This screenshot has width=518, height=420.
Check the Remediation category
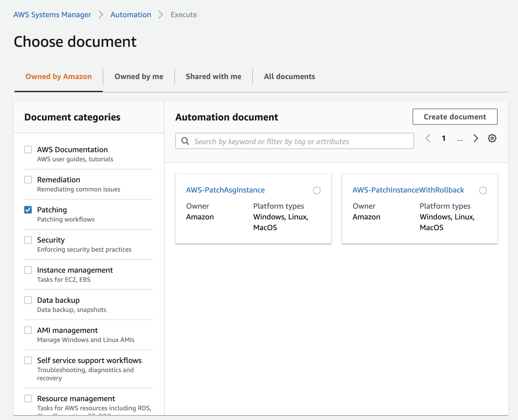(28, 180)
